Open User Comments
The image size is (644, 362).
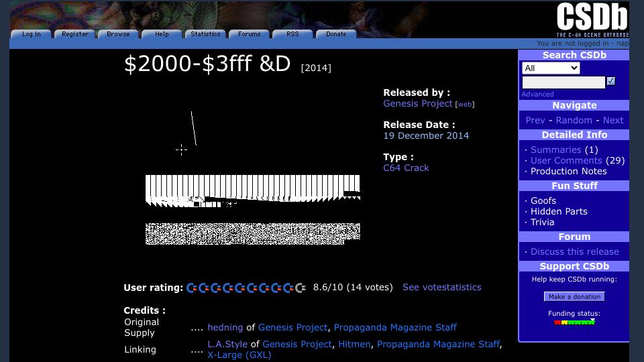[566, 160]
